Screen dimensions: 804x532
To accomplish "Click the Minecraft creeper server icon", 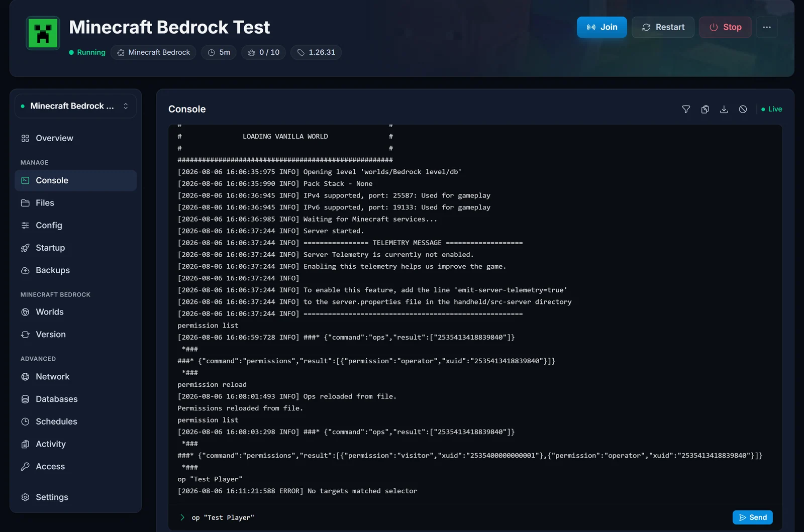I will [x=43, y=33].
